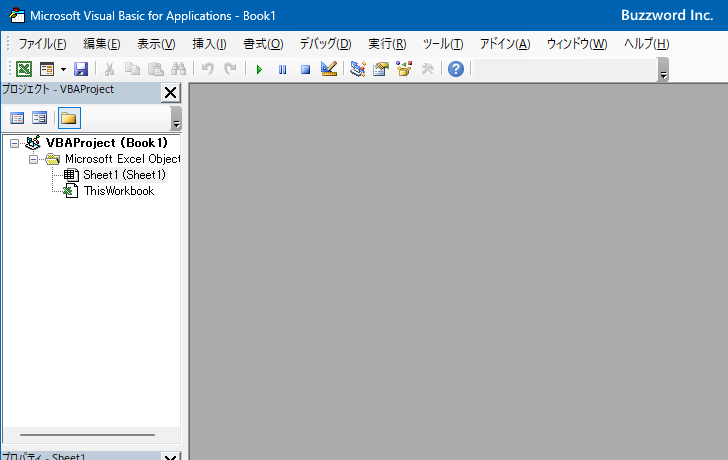728x460 pixels.
Task: Open the 表示(V) menu
Action: 156,44
